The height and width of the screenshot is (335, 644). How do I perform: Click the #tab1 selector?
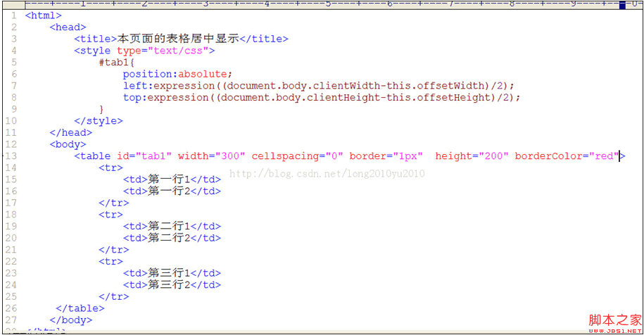(113, 63)
